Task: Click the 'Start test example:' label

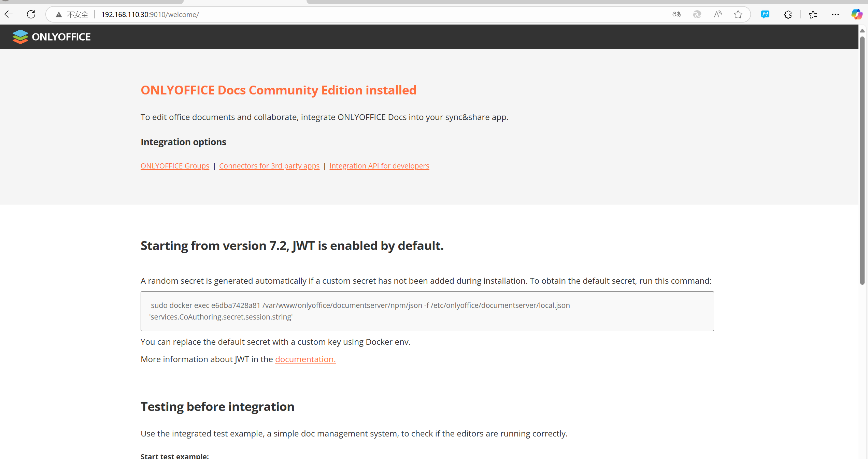Action: click(x=175, y=456)
